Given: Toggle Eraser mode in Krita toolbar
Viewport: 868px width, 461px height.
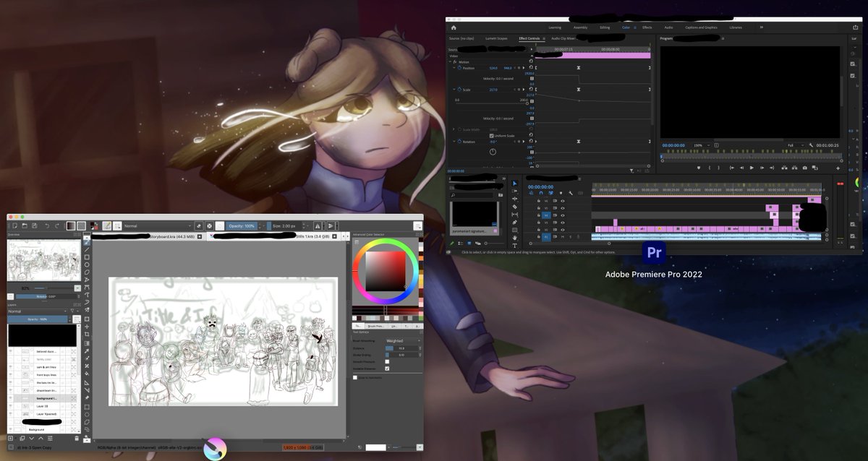Looking at the screenshot, I should 199,226.
